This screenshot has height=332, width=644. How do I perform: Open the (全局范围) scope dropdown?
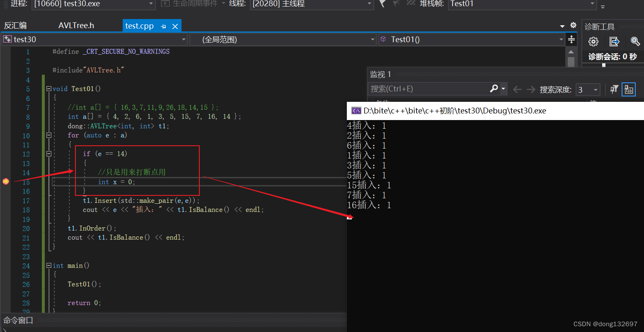tap(283, 39)
